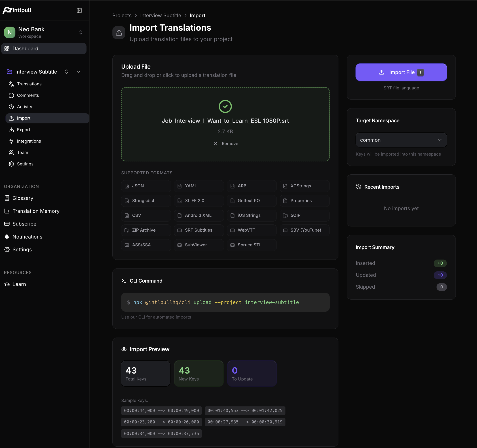Open the Interview Subtitle project switcher

66,72
